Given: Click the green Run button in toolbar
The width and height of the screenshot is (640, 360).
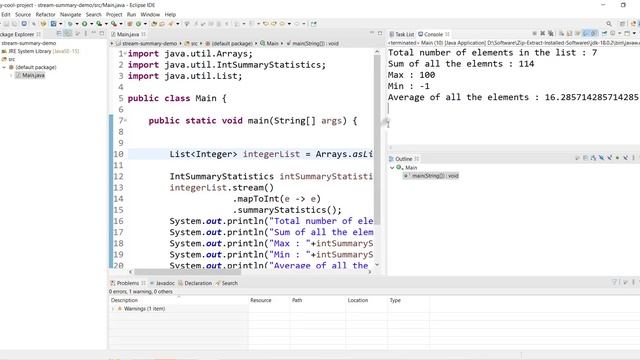Looking at the screenshot, I should [84, 24].
